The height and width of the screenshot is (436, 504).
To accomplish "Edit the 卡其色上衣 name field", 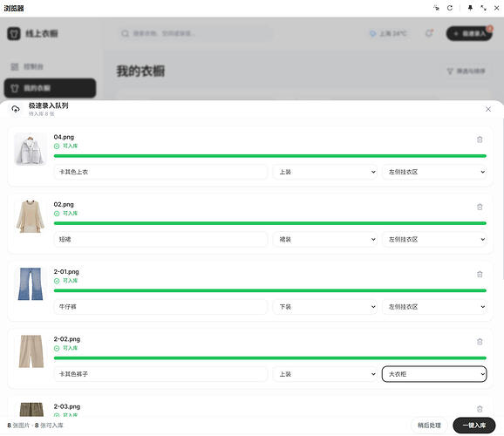I will [x=160, y=172].
